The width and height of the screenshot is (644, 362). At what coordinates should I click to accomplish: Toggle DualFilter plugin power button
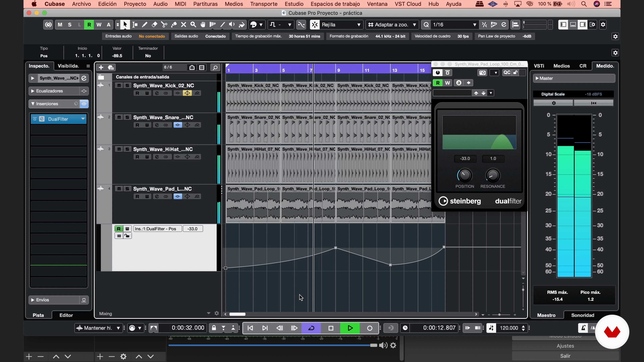[438, 73]
